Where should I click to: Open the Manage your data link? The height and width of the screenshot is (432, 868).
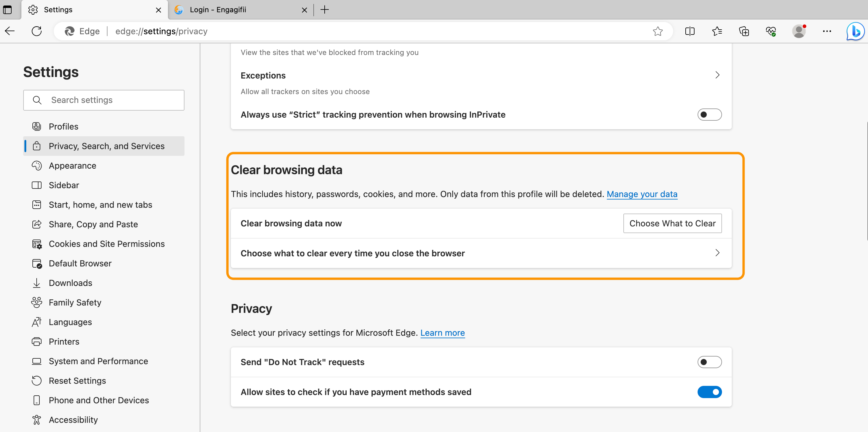642,194
